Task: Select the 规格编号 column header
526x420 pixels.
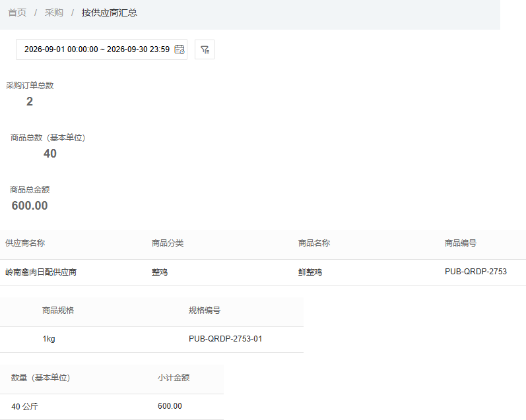Action: tap(205, 311)
